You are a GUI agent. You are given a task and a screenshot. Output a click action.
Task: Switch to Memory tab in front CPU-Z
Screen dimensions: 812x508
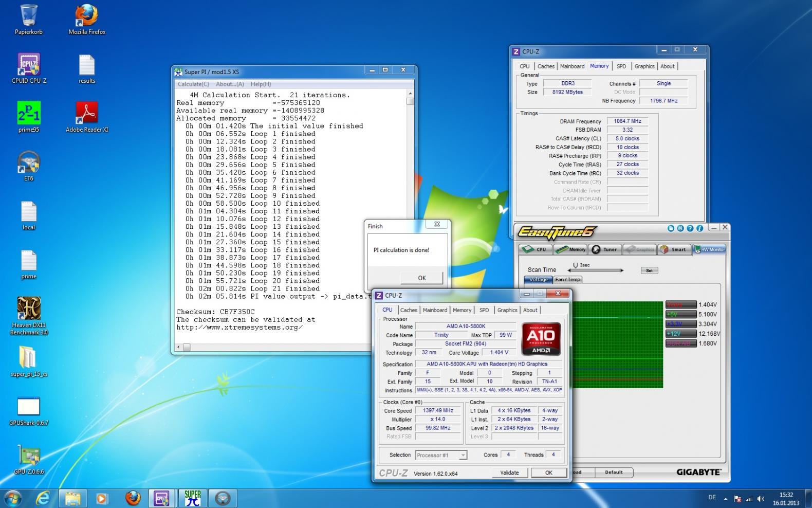pos(462,310)
